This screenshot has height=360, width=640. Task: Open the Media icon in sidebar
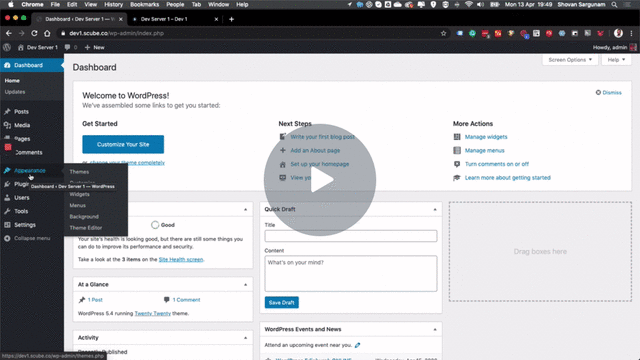pyautogui.click(x=7, y=125)
